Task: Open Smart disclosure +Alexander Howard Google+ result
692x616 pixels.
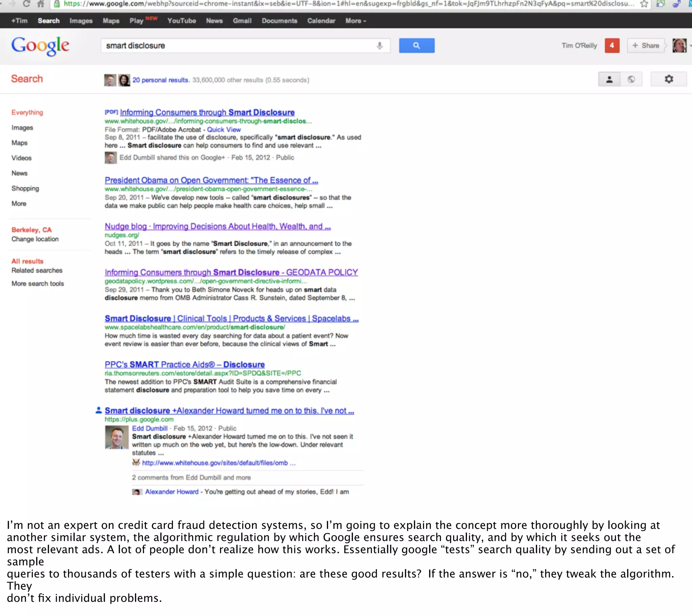Action: tap(229, 411)
